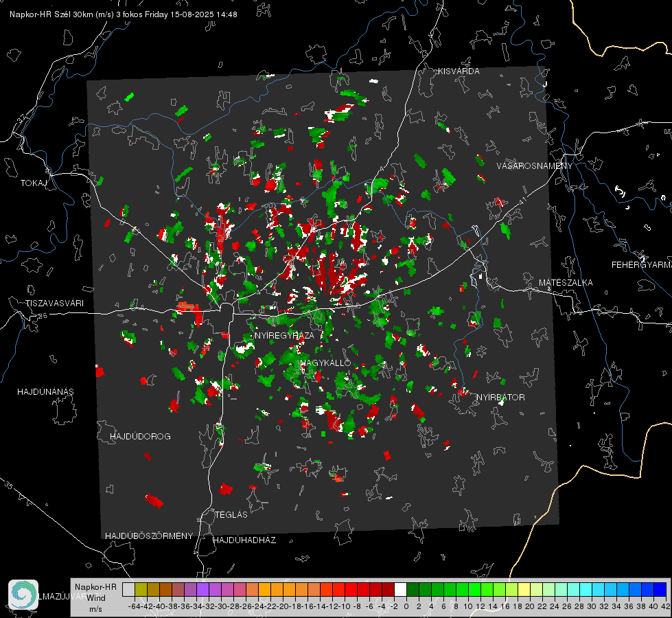
Task: Pick the yellow swatch in the wind legend
Action: coord(524,590)
